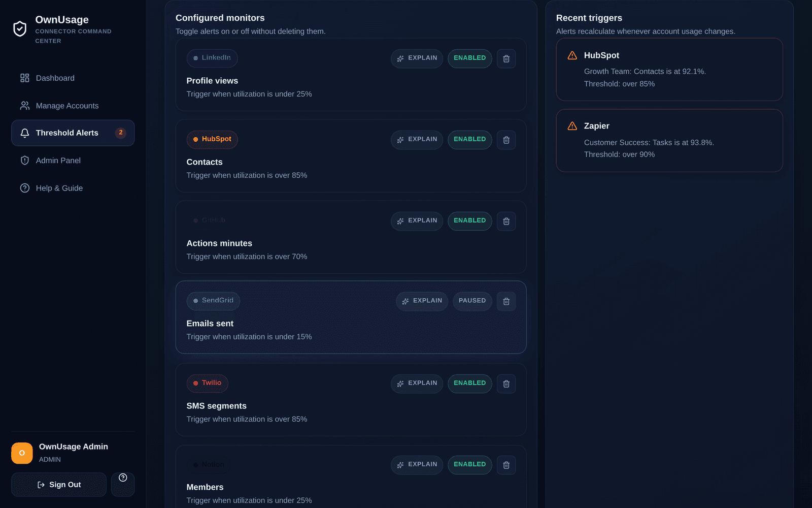
Task: Click the SendGrid connector chip
Action: tap(213, 301)
